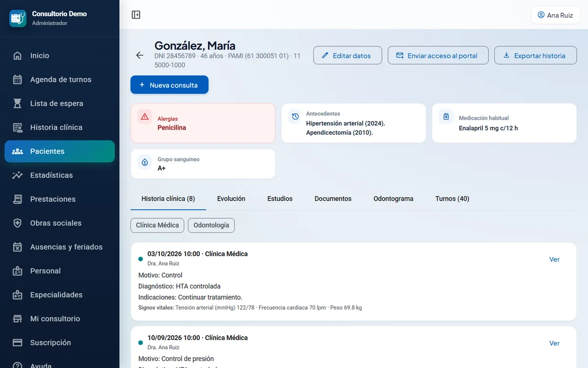588x368 pixels.
Task: Open the Odontograma tab
Action: pos(393,199)
